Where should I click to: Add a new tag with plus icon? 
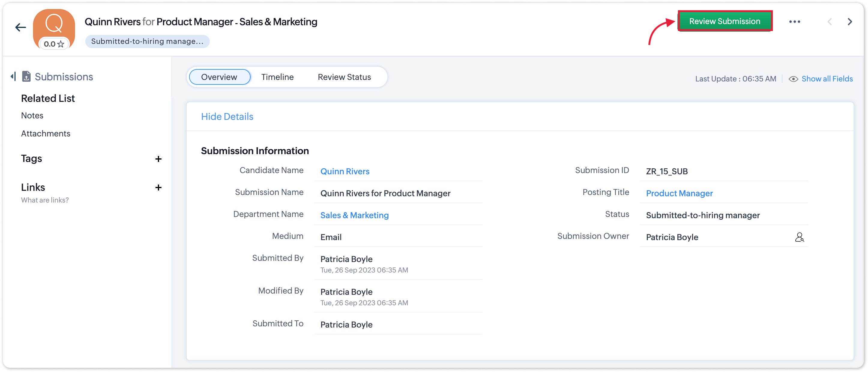(158, 159)
